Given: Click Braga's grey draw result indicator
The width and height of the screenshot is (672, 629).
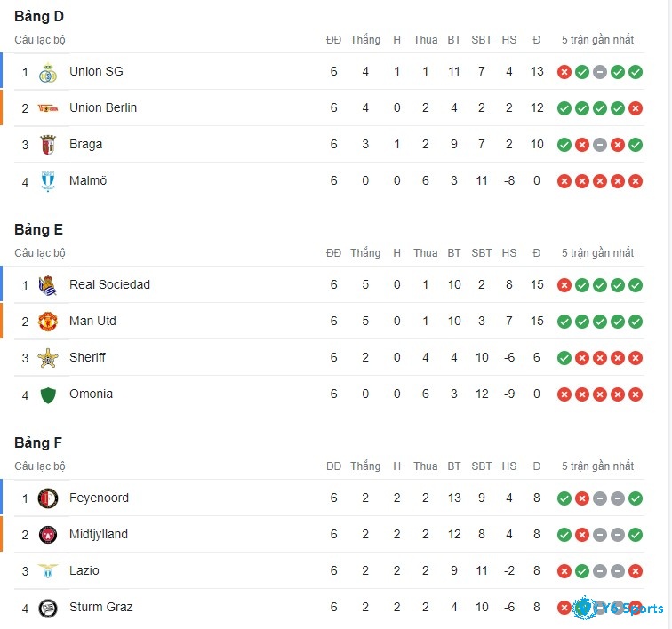Looking at the screenshot, I should point(600,145).
